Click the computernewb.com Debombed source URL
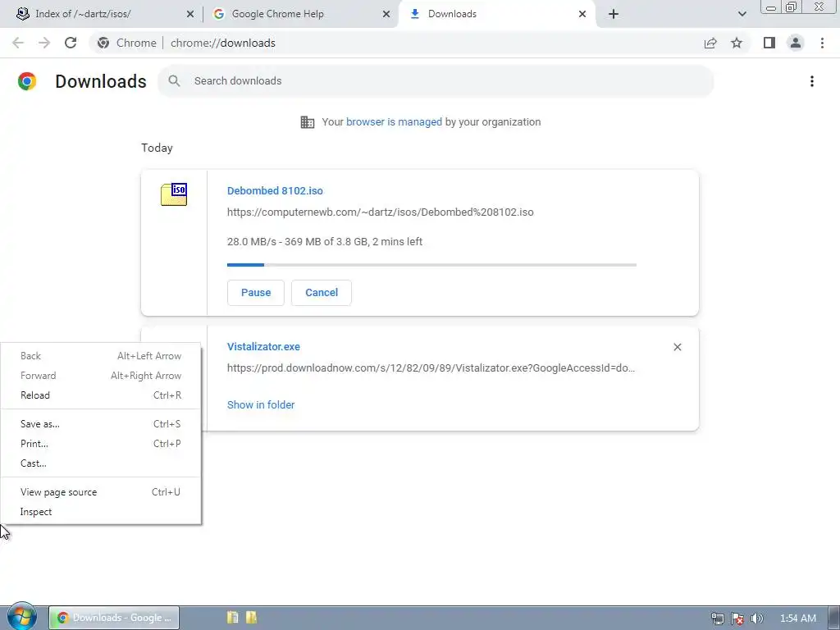The image size is (840, 630). (381, 212)
